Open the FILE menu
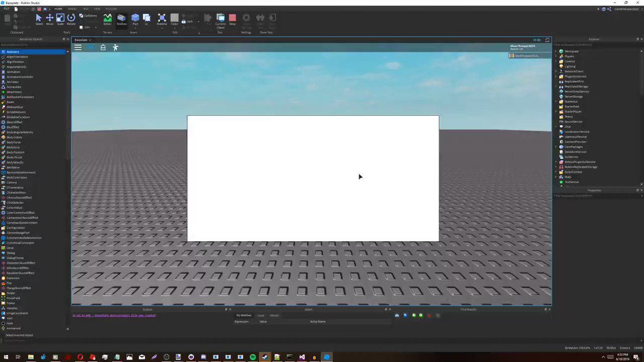 tap(7, 9)
